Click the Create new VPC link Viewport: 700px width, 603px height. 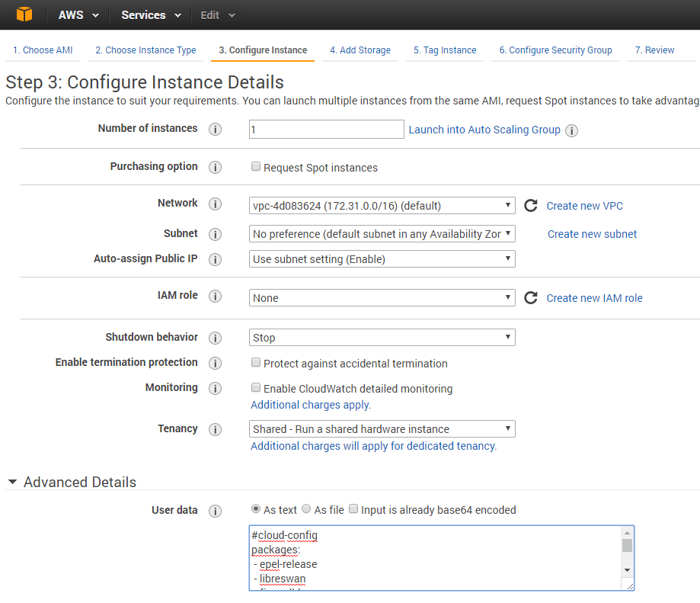pos(585,206)
